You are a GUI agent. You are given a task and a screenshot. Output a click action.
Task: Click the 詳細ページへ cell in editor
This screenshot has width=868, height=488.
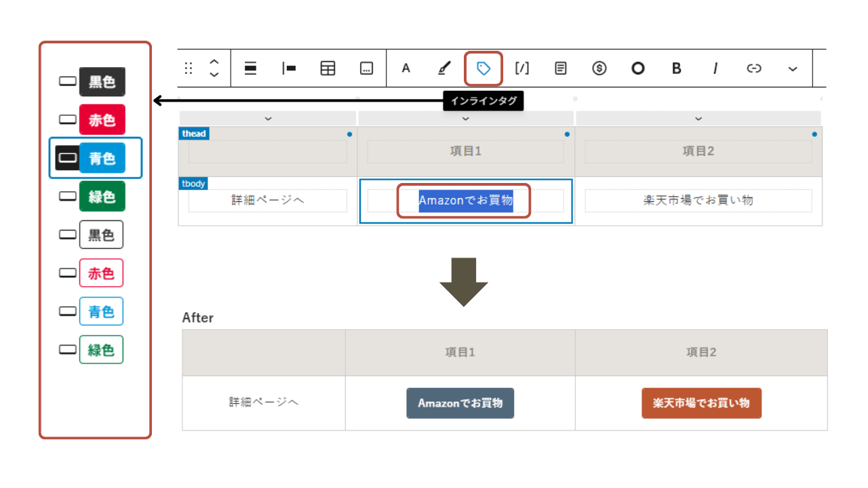click(268, 201)
